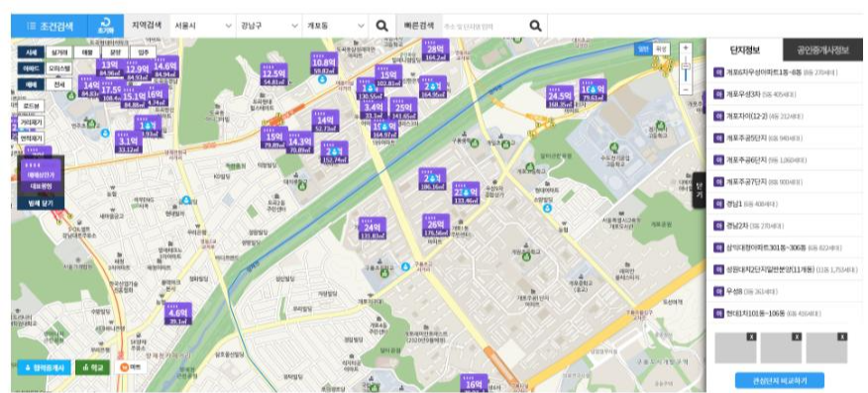Open the 서울시 city dropdown
The width and height of the screenshot is (868, 393).
click(x=202, y=26)
